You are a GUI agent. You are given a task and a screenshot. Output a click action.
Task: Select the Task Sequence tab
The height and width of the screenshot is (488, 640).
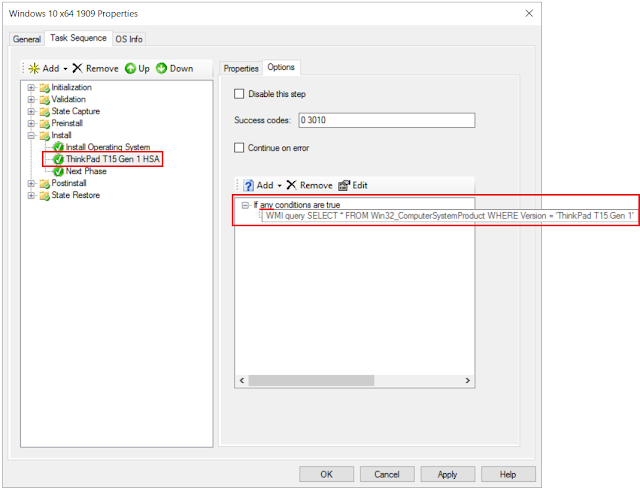78,38
